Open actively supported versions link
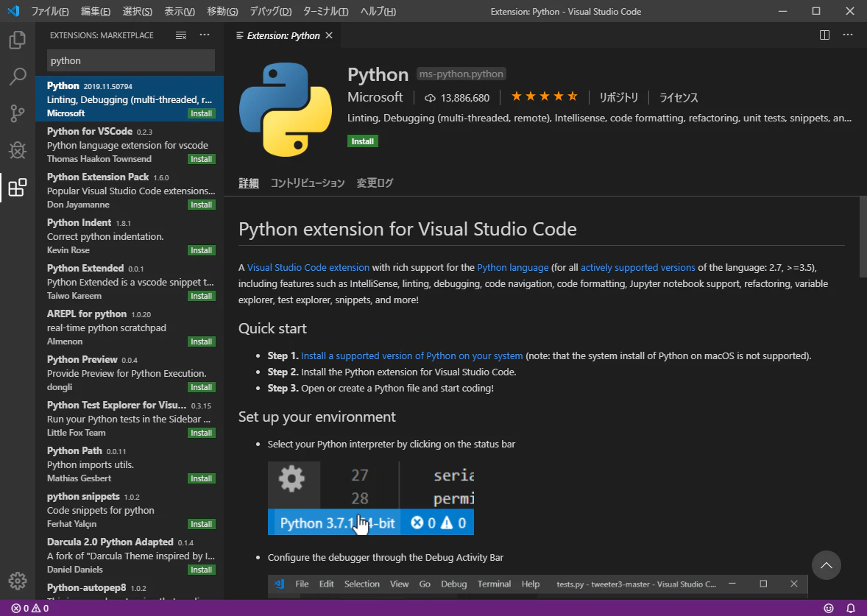The image size is (867, 616). (x=637, y=268)
